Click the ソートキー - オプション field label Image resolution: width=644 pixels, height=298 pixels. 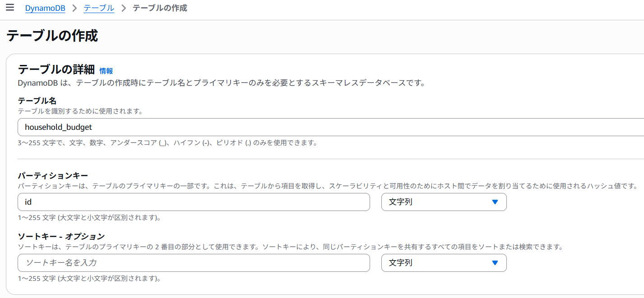[61, 236]
